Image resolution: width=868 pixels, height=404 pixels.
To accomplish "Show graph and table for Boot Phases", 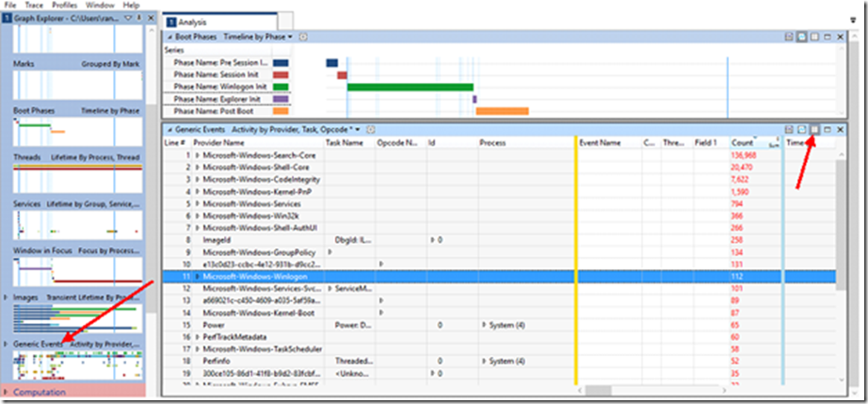I will (790, 37).
